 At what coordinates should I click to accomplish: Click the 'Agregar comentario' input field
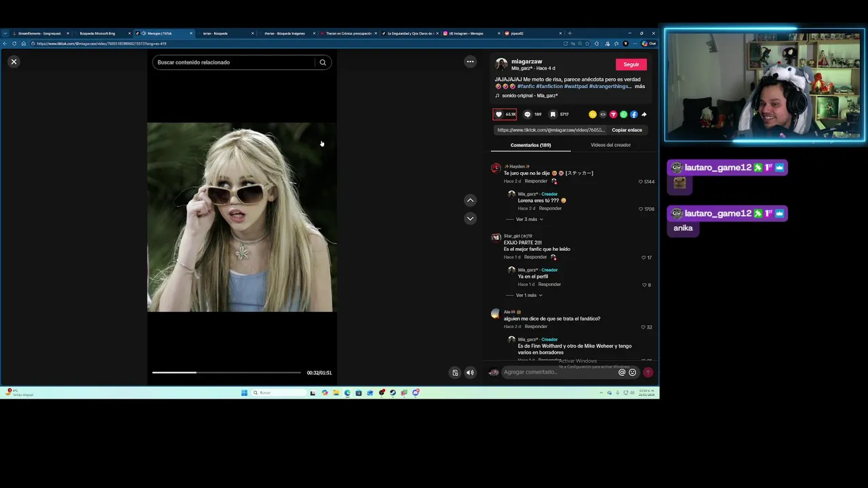[x=559, y=372]
